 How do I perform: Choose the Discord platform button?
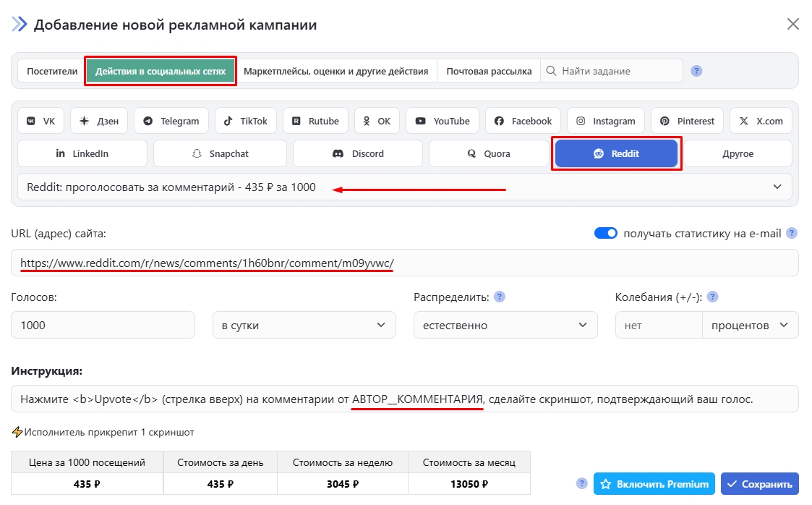pyautogui.click(x=358, y=153)
